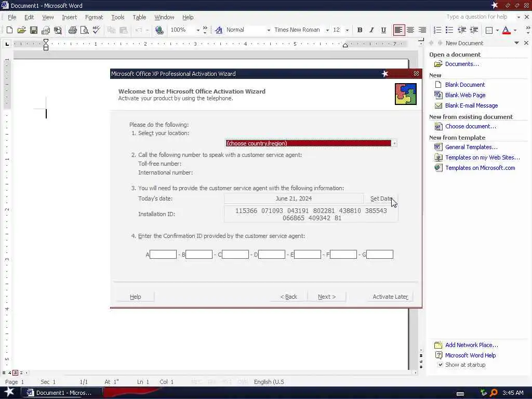
Task: Click the Open folder toolbar icon
Action: click(21, 30)
